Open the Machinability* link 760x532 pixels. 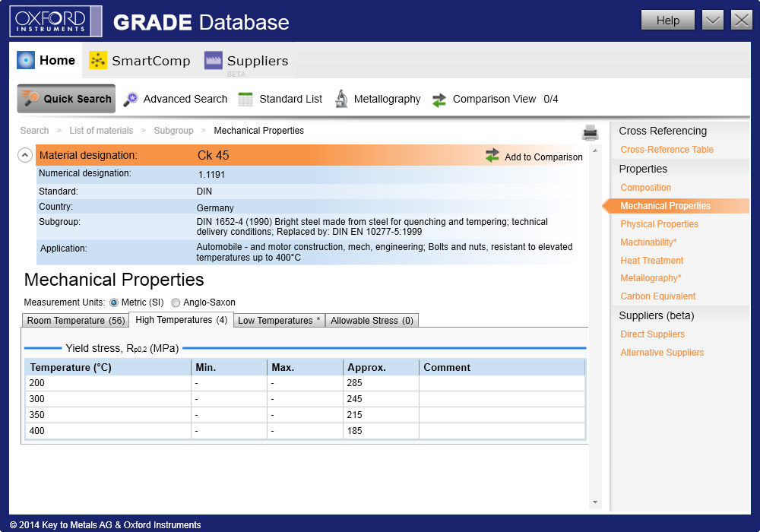[648, 242]
